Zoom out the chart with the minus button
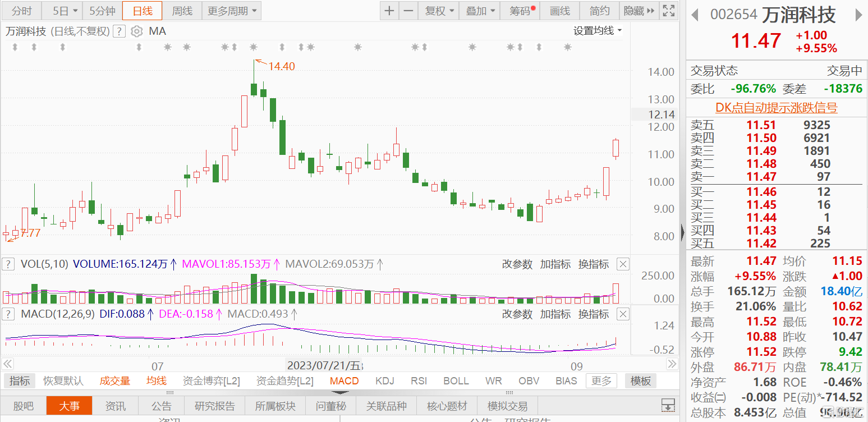Viewport: 868px width, 422px height. coord(409,11)
